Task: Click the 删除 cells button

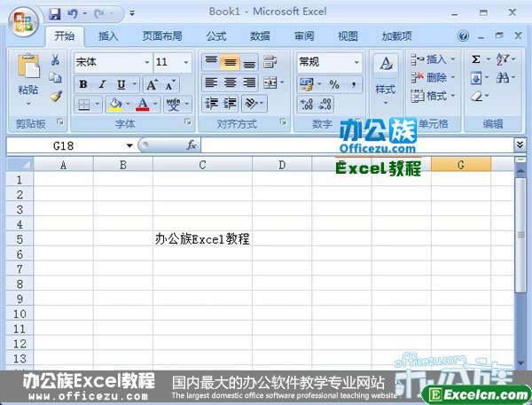Action: [433, 78]
